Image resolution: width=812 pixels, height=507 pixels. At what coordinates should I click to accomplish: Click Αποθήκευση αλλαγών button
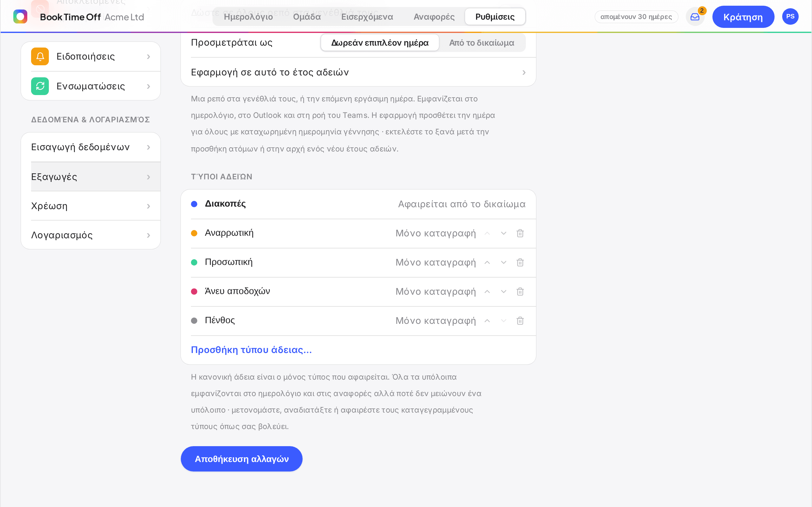coord(242,459)
